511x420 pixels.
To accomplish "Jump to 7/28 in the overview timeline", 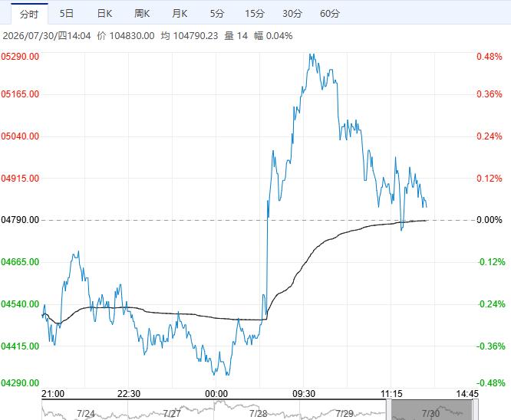I will pyautogui.click(x=258, y=414).
